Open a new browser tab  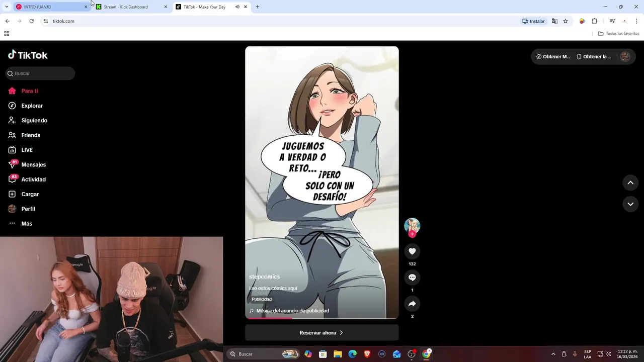tap(258, 7)
